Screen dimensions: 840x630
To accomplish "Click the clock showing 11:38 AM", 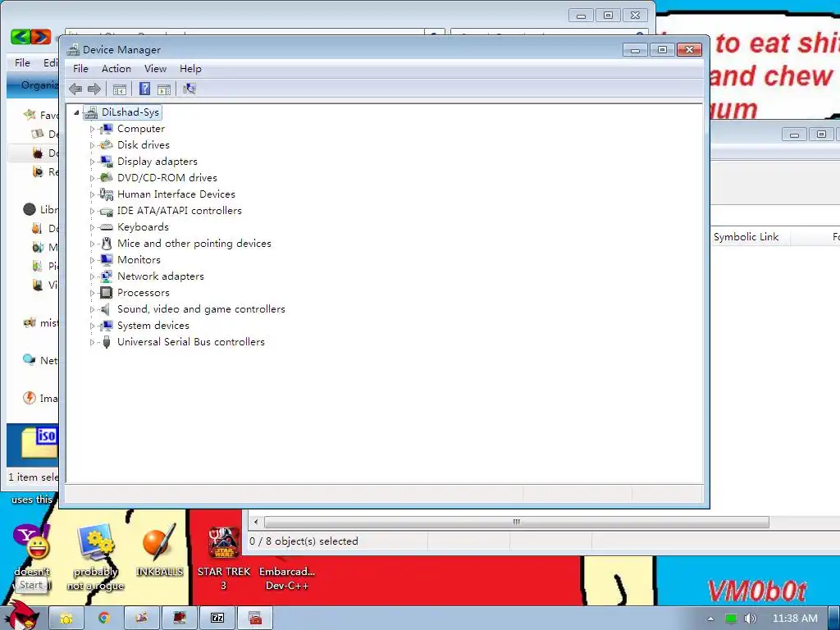I will point(795,619).
